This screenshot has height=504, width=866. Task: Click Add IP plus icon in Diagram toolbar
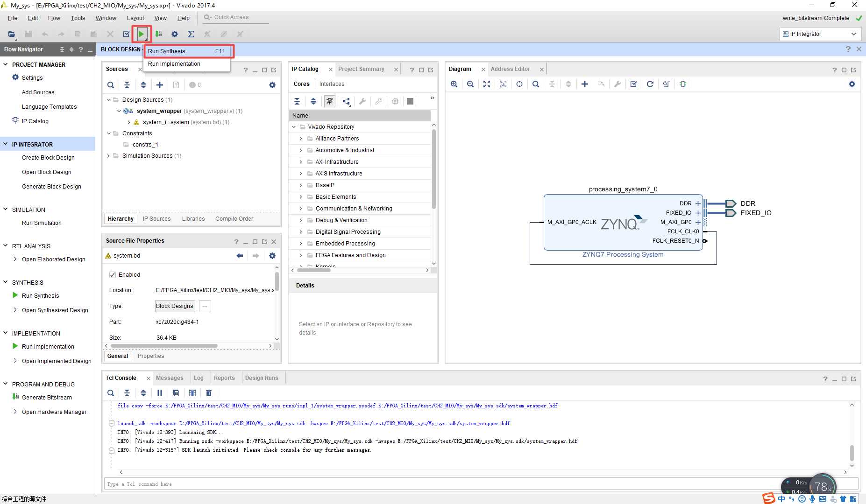(585, 84)
